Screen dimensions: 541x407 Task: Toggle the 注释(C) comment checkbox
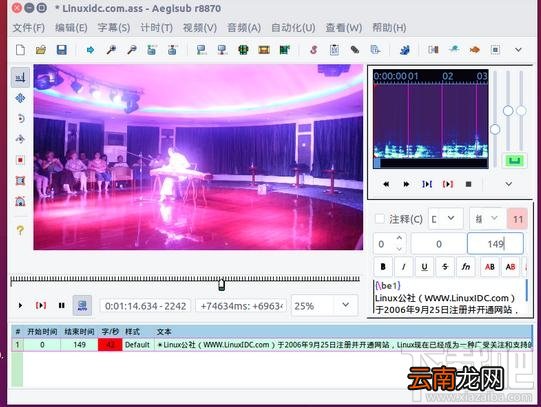pos(380,219)
